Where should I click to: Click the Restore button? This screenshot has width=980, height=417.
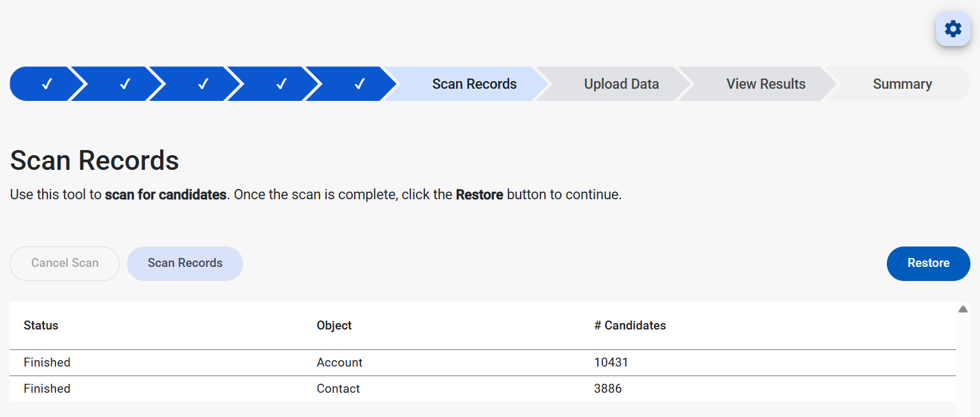coord(928,263)
